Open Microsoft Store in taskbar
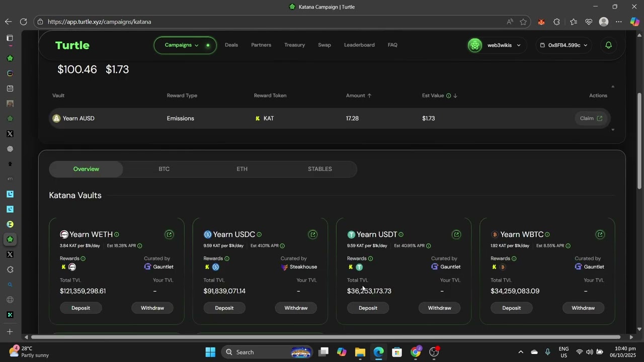 (397, 352)
